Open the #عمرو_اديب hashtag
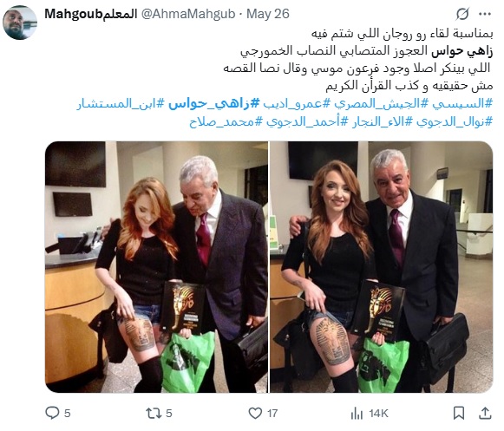This screenshot has width=504, height=431. [x=297, y=103]
